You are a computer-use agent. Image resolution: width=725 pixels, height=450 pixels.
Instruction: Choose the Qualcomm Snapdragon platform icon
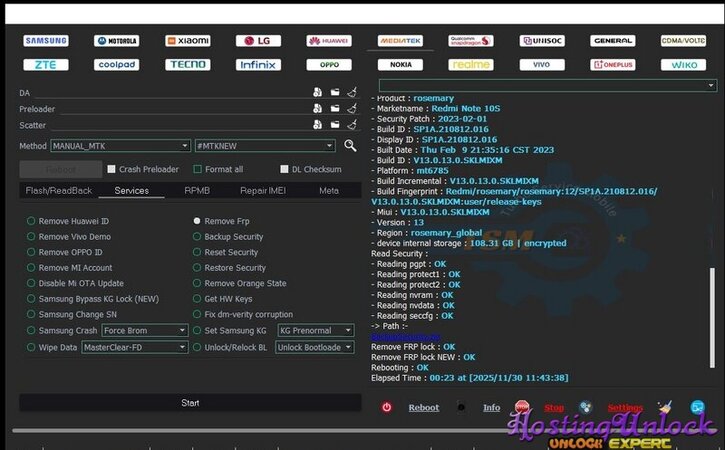tap(470, 41)
